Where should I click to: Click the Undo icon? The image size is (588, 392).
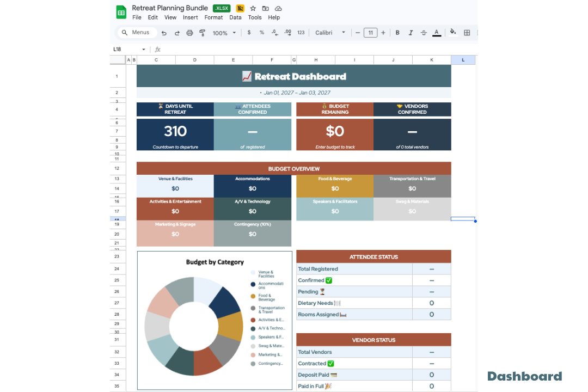click(x=164, y=33)
